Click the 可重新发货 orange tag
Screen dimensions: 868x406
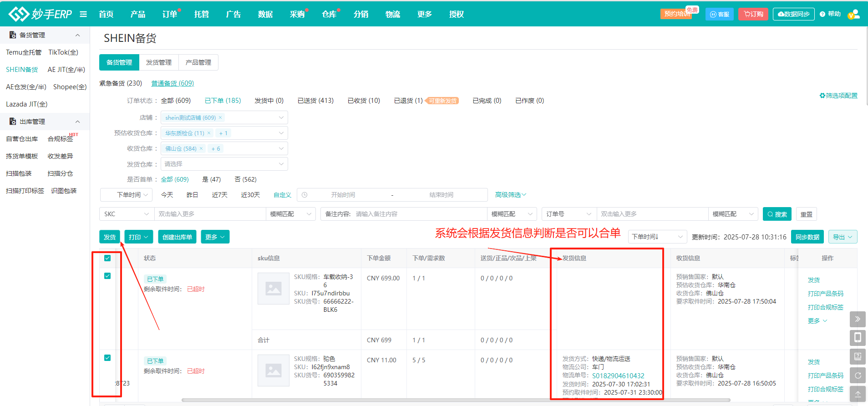pos(442,101)
